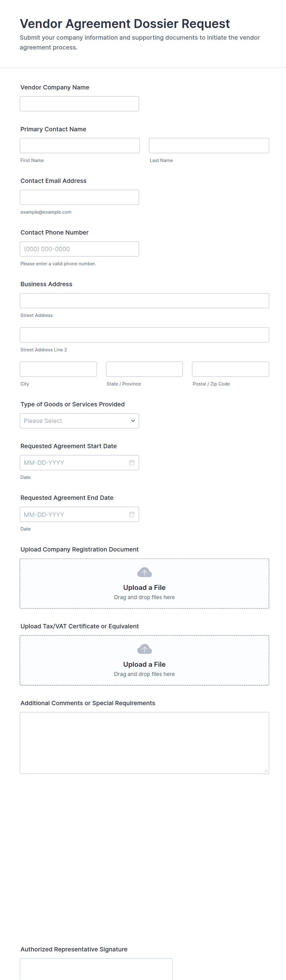
Task: Click the Additional Comments text area
Action: (144, 743)
